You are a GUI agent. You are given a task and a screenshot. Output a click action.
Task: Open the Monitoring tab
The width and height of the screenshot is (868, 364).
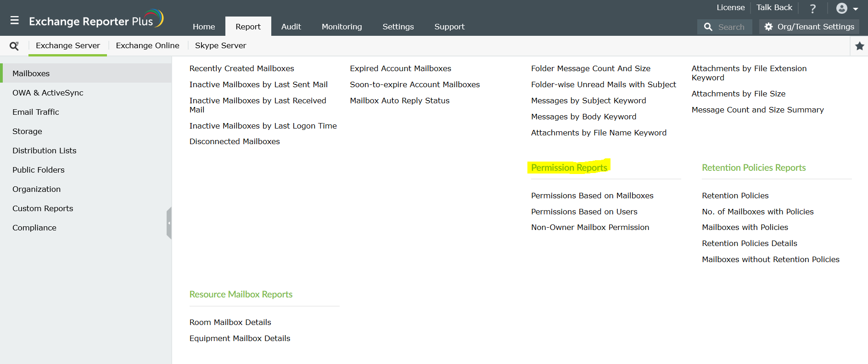[x=342, y=27]
